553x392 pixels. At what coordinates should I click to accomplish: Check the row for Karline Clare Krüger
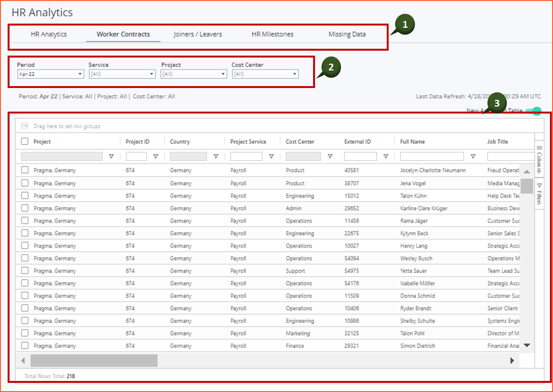coord(25,208)
